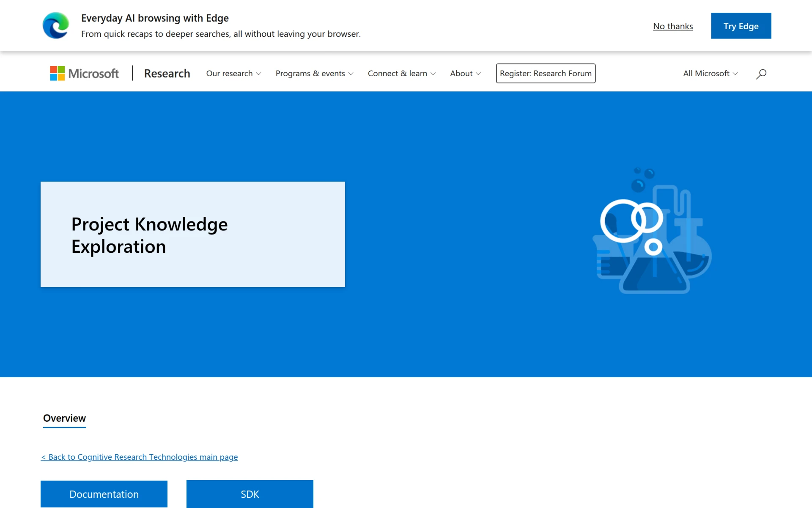Follow Back to Cognitive Research Technologies link

tap(139, 457)
